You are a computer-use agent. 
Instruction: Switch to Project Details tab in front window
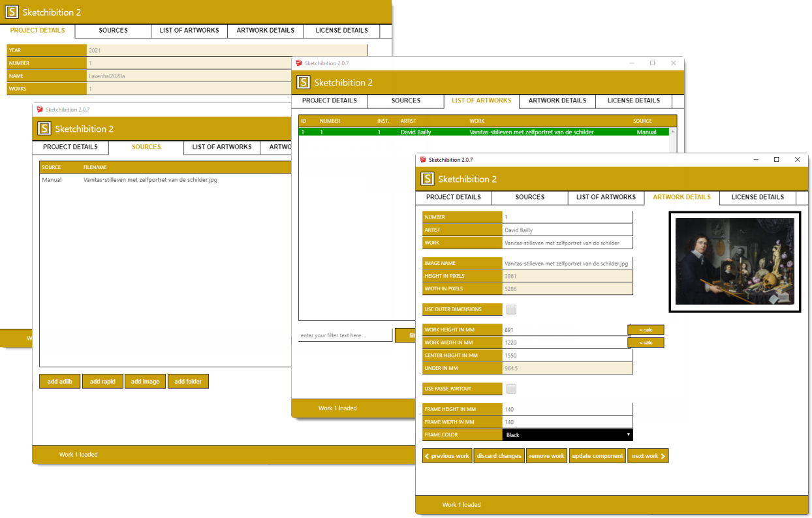pyautogui.click(x=454, y=197)
